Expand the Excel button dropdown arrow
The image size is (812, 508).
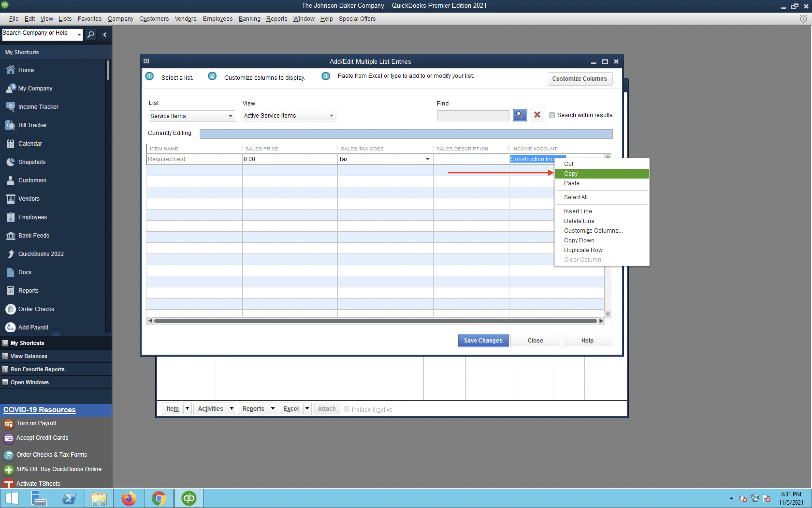(x=307, y=409)
